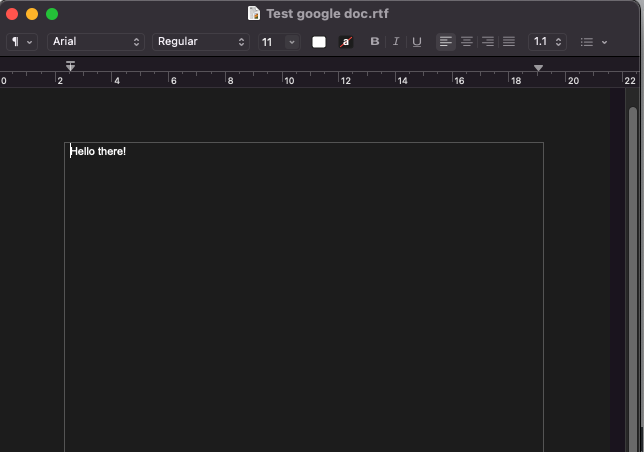The height and width of the screenshot is (452, 644).
Task: Open the paragraph styles menu
Action: pos(22,42)
